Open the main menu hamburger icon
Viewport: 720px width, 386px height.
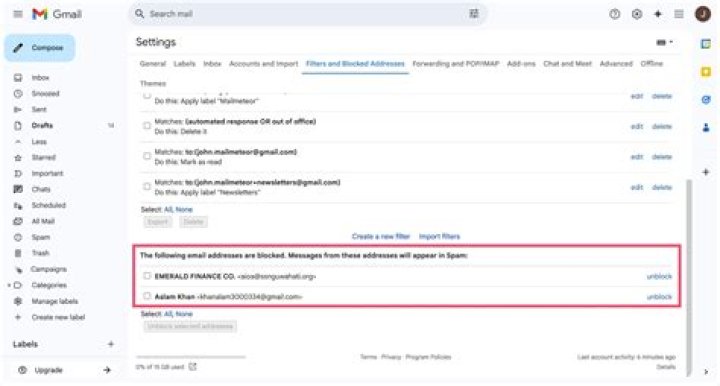[18, 14]
